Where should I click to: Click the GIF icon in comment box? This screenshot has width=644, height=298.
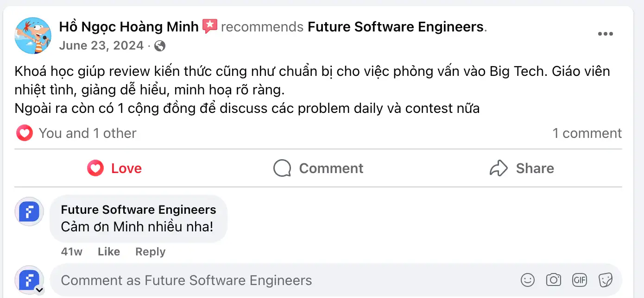click(x=580, y=280)
